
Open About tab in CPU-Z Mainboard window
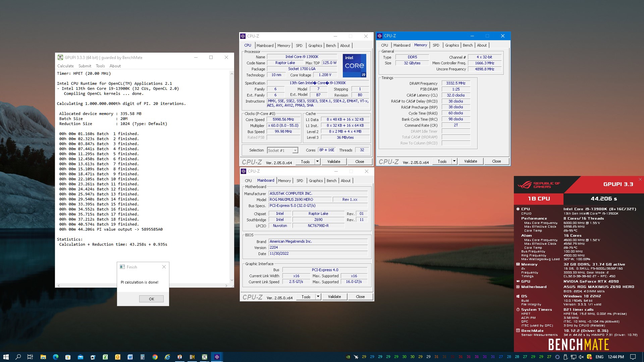pos(345,181)
